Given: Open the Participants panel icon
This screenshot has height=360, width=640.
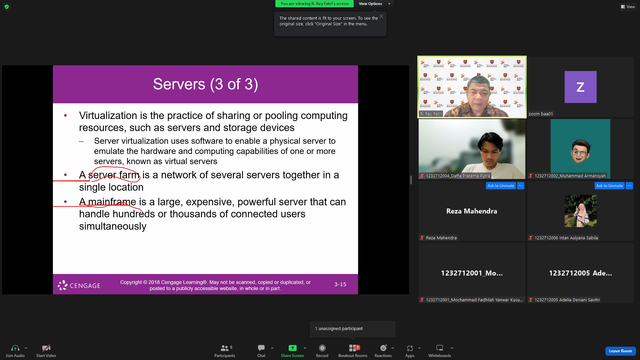Looking at the screenshot, I should pos(224,348).
